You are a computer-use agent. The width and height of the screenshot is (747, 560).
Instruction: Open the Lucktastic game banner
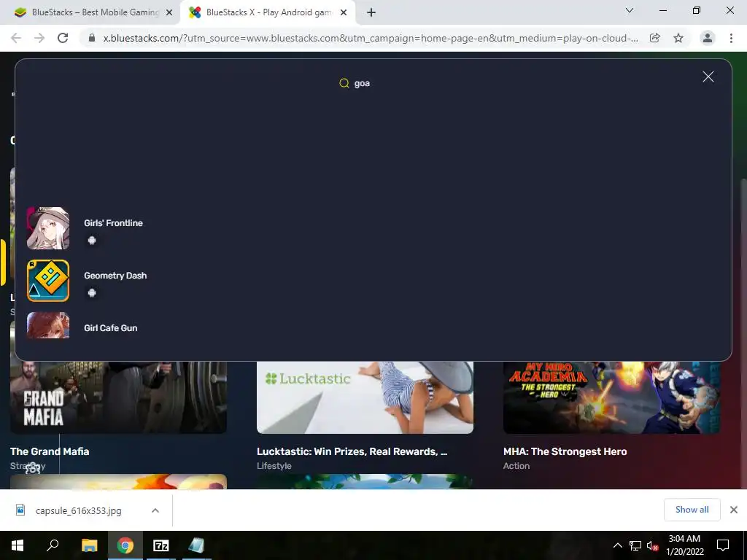tap(365, 397)
